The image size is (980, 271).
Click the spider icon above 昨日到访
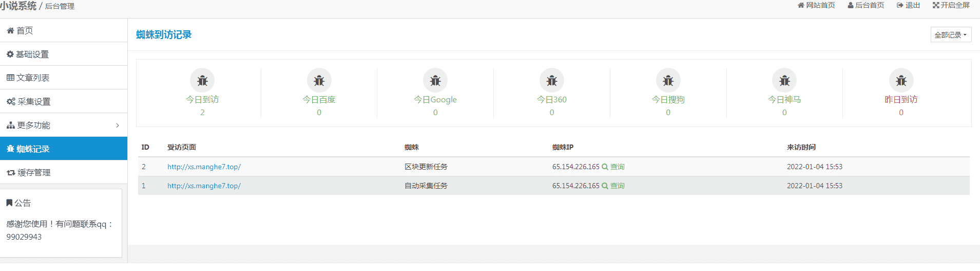click(x=901, y=80)
